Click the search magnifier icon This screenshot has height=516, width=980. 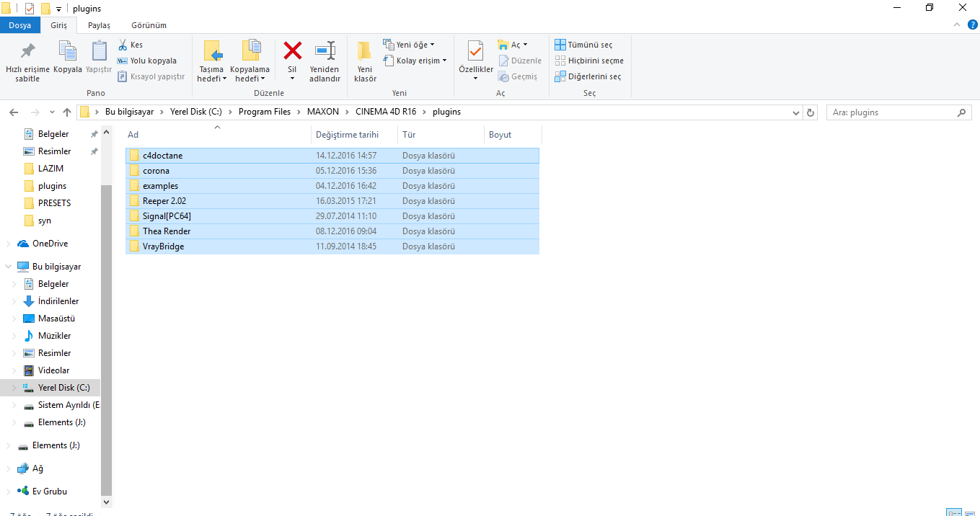click(961, 112)
